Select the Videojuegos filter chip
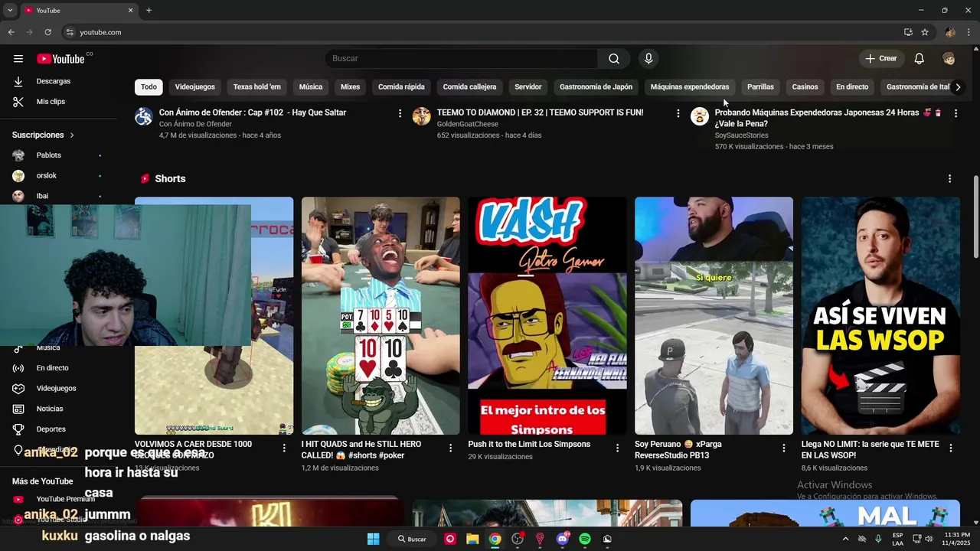This screenshot has width=980, height=551. pos(195,87)
